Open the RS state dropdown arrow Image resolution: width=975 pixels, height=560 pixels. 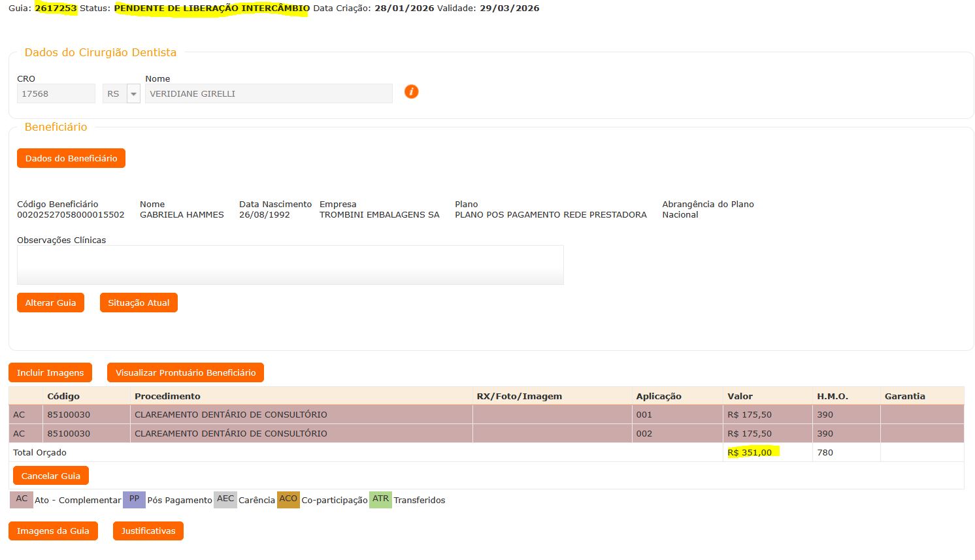[134, 94]
